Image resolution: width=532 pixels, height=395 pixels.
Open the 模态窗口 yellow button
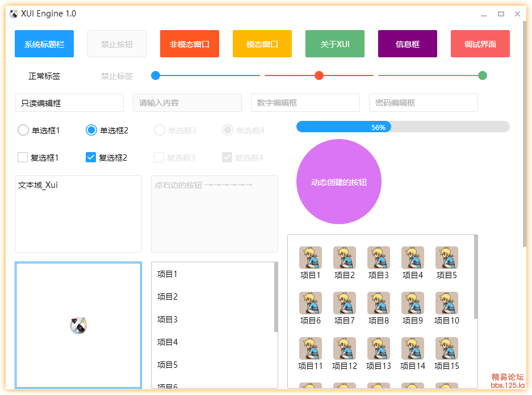[262, 44]
